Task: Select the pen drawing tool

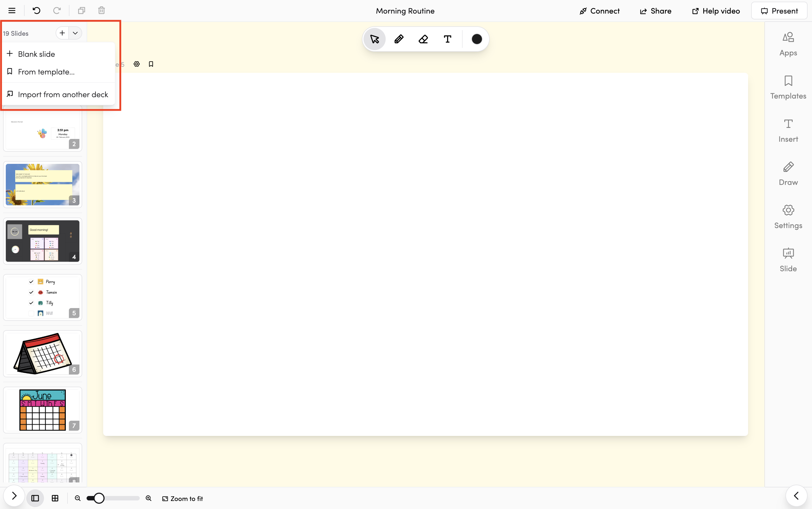Action: 399,39
